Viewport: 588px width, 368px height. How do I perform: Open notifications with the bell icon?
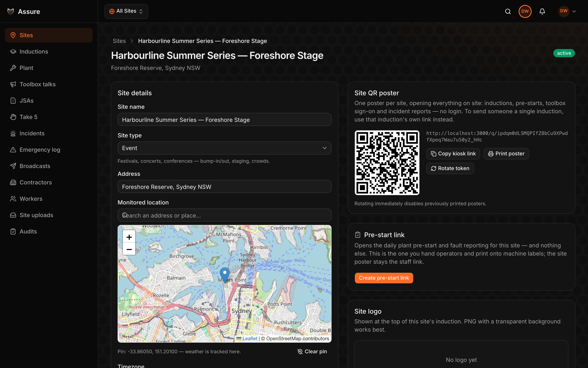click(x=542, y=11)
